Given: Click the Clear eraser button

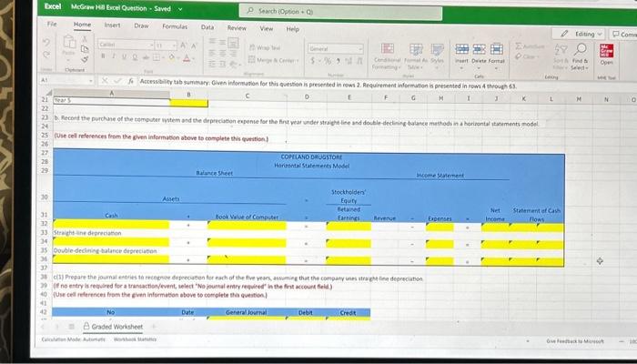Looking at the screenshot, I should click(x=527, y=56).
